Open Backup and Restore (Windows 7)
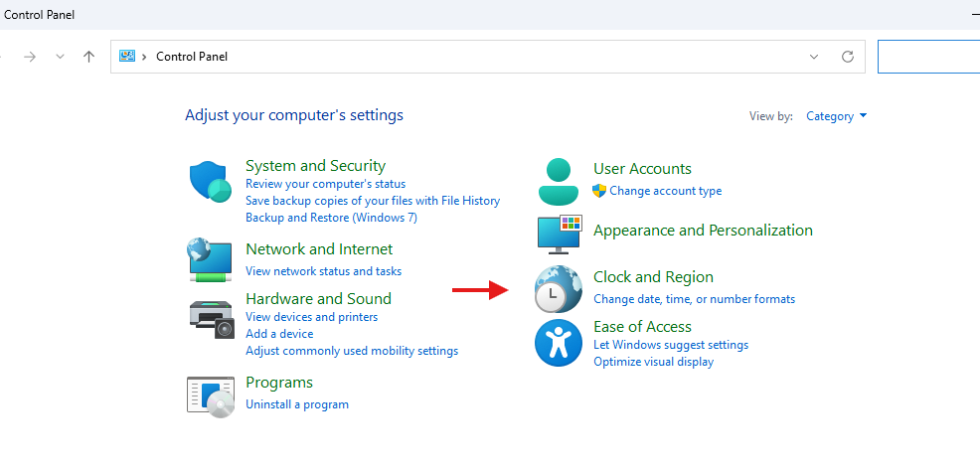 coord(331,218)
